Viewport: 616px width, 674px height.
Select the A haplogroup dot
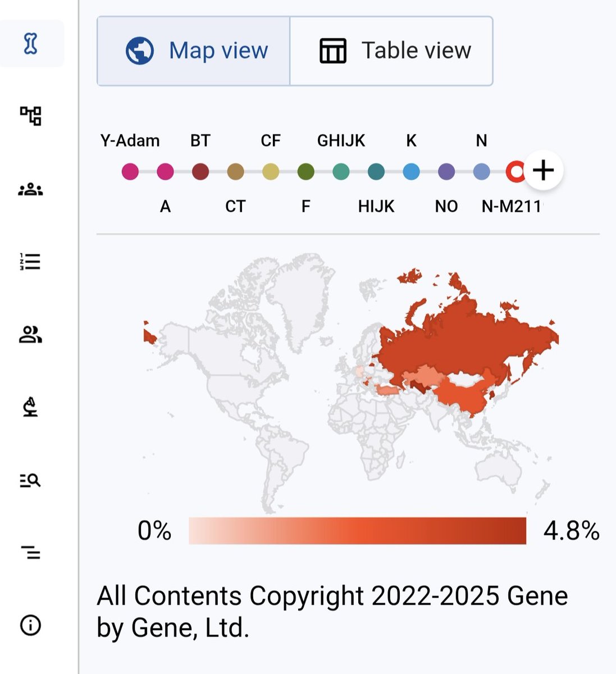[x=165, y=172]
